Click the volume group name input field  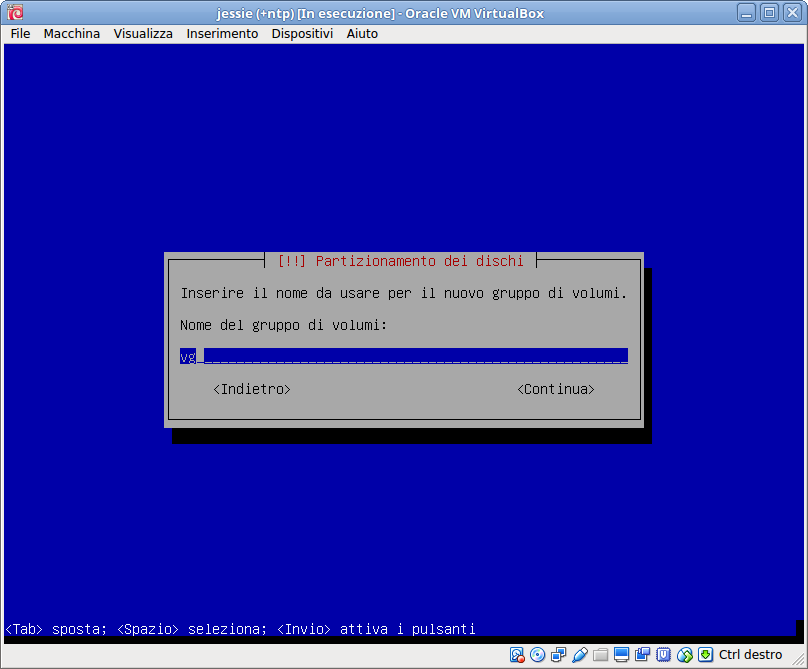coord(403,356)
